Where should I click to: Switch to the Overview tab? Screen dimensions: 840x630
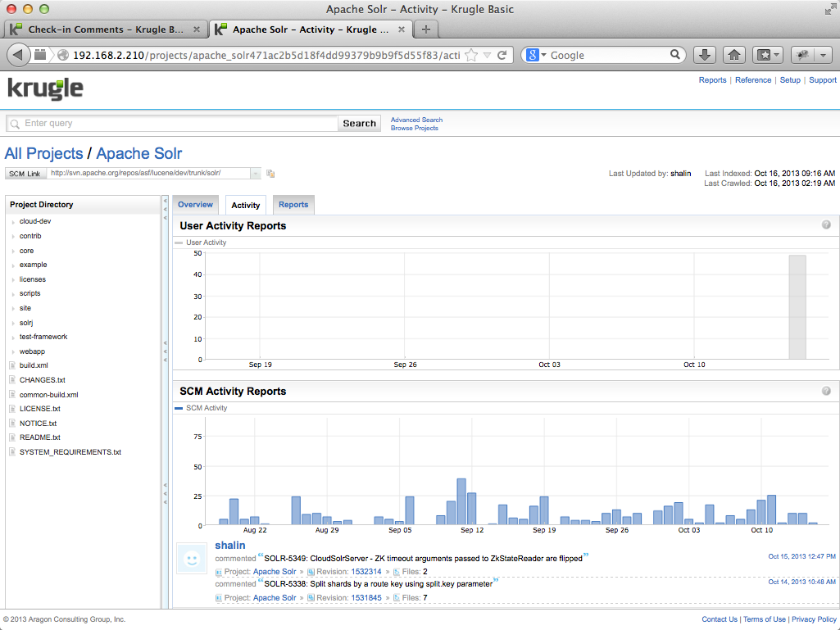coord(196,205)
